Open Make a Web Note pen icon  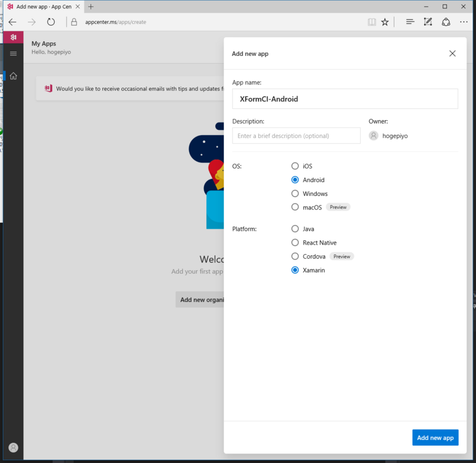[x=428, y=22]
